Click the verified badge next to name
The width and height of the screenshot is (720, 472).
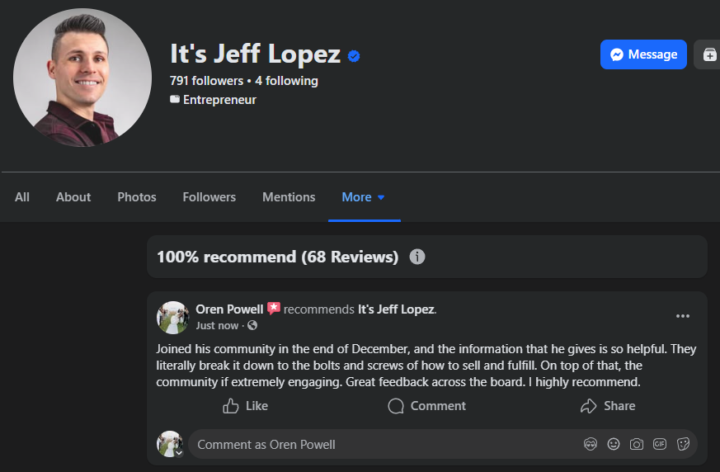(354, 56)
